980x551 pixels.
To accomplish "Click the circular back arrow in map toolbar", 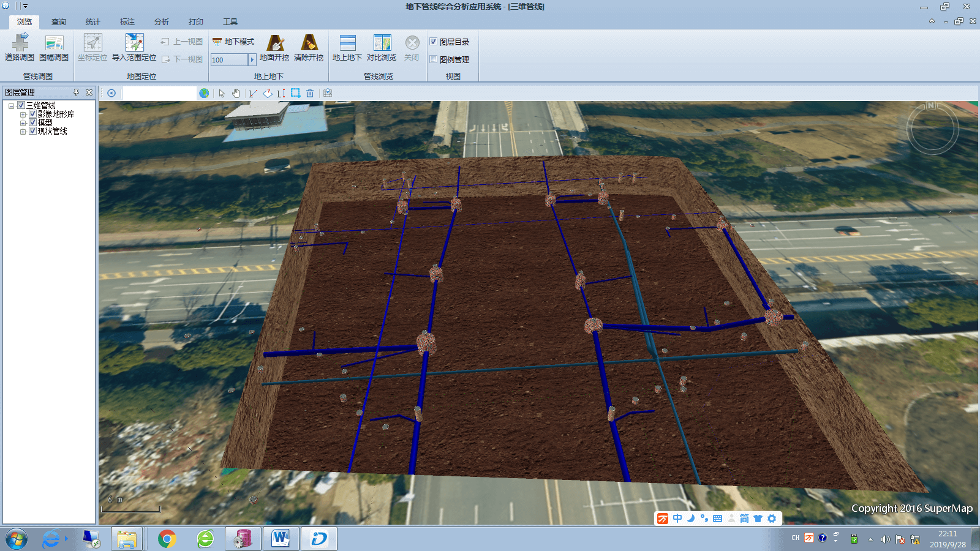I will tap(111, 93).
